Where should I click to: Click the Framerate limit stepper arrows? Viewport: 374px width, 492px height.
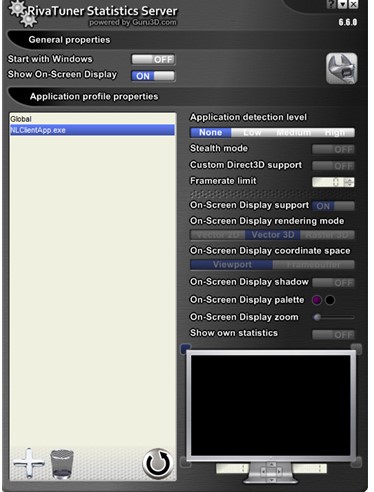tap(349, 182)
